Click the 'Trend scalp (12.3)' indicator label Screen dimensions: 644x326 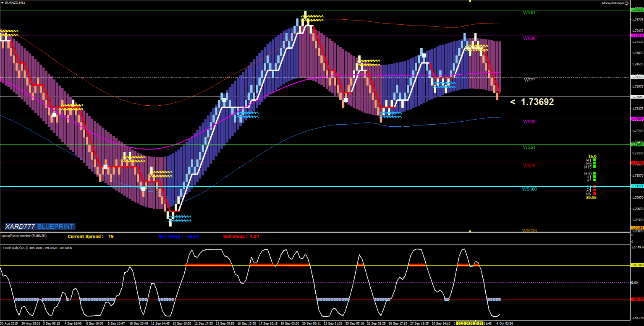coord(14,248)
